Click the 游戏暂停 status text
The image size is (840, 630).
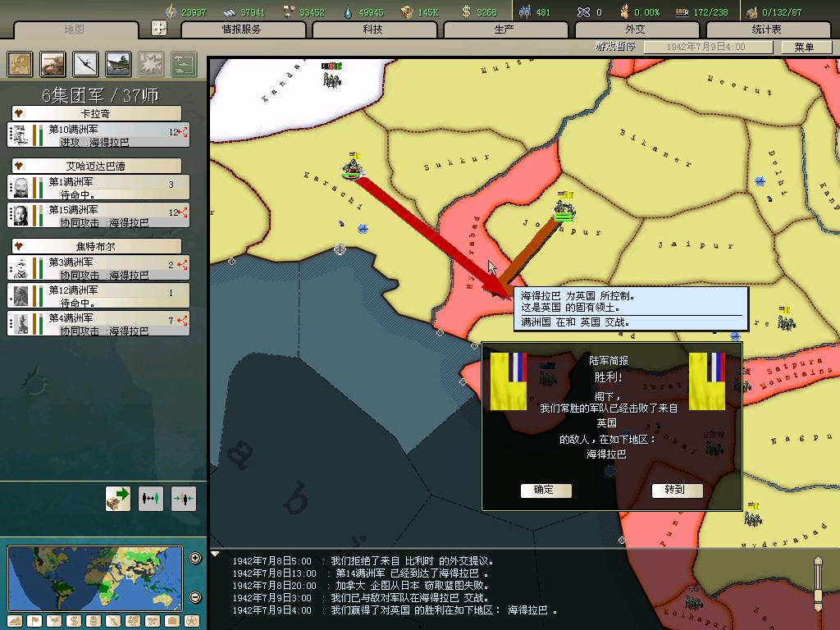click(615, 47)
